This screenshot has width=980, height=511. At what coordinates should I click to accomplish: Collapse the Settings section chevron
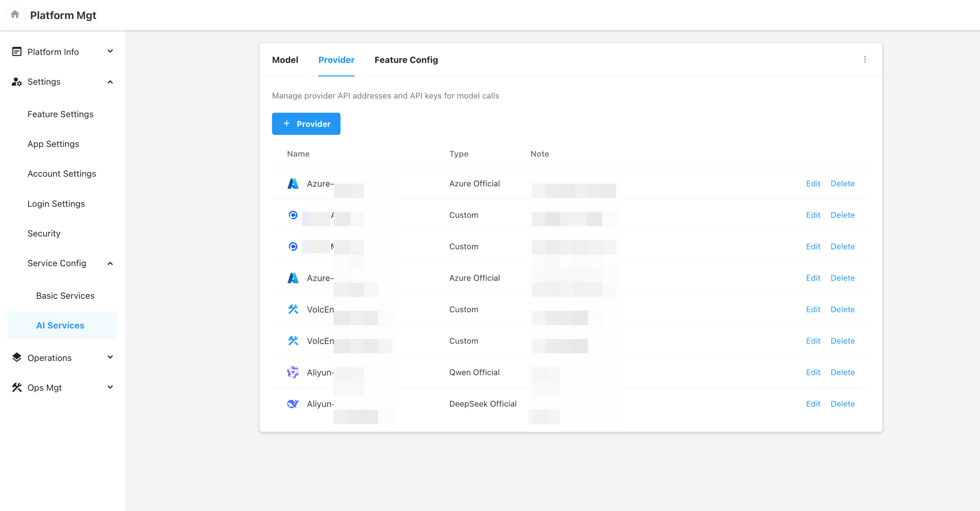tap(110, 82)
